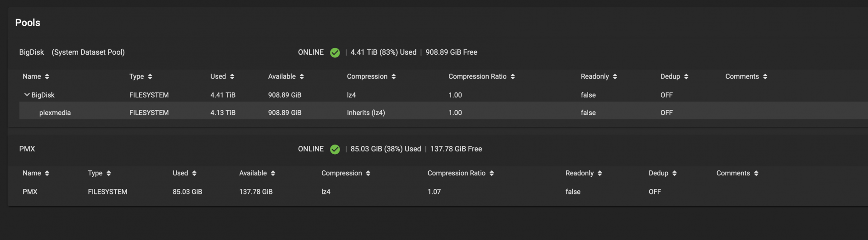The width and height of the screenshot is (868, 240).
Task: Click Used sort icon in BigDisk table
Action: (x=232, y=77)
